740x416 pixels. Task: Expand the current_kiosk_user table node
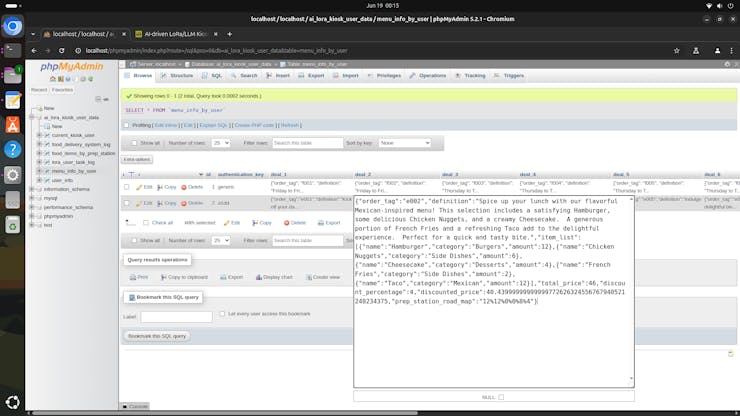[x=39, y=136]
